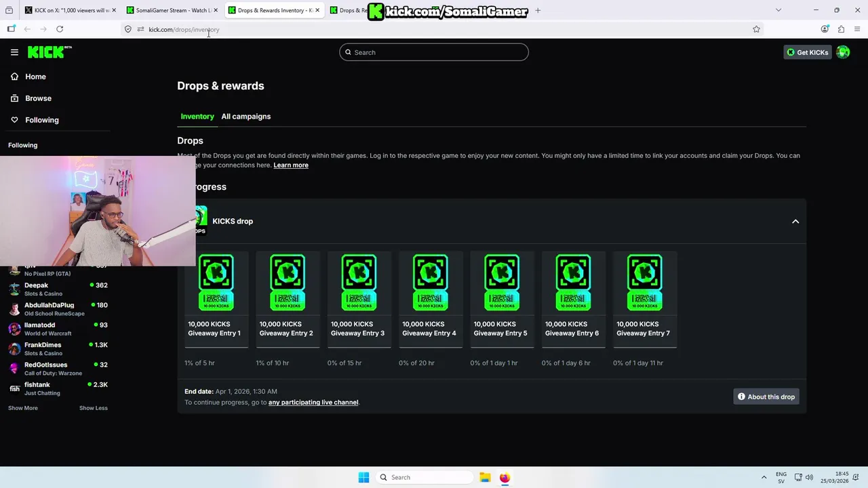Click the Firefox taskbar icon

coord(505,477)
